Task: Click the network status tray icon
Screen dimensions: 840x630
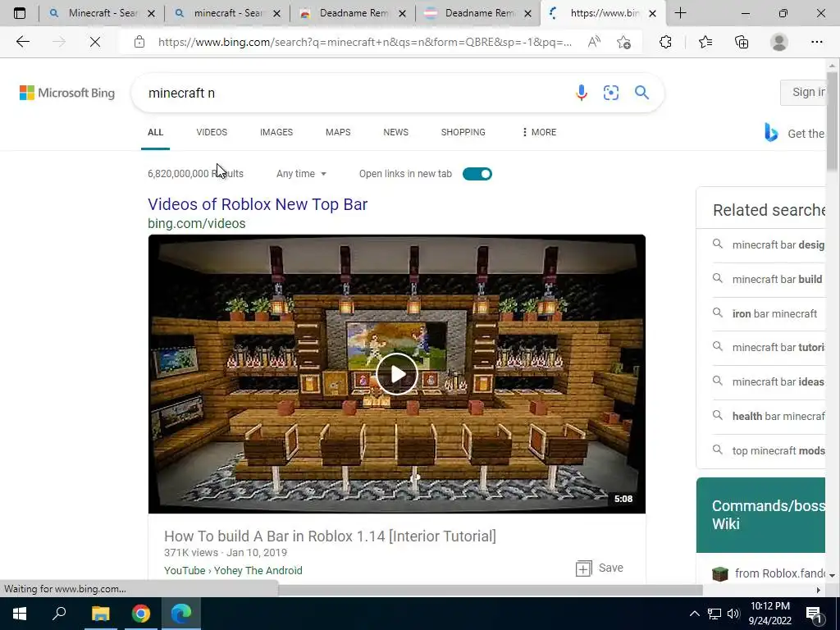Action: pos(714,614)
